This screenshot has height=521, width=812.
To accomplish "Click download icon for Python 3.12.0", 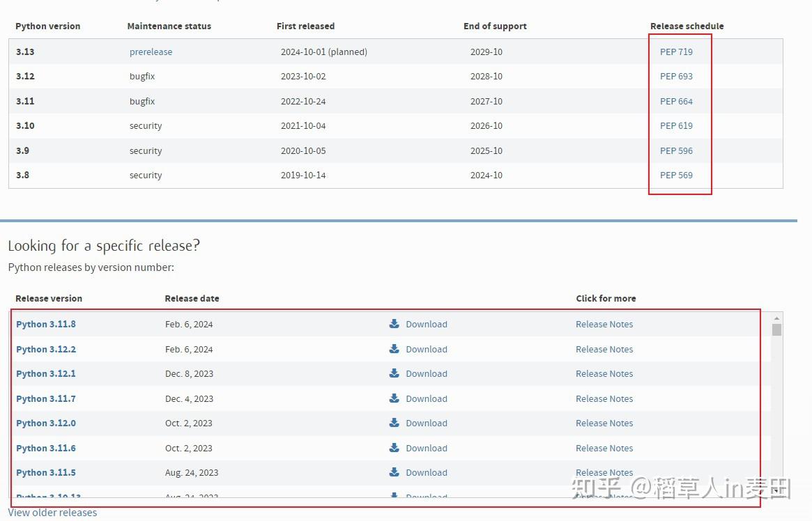I will point(394,422).
